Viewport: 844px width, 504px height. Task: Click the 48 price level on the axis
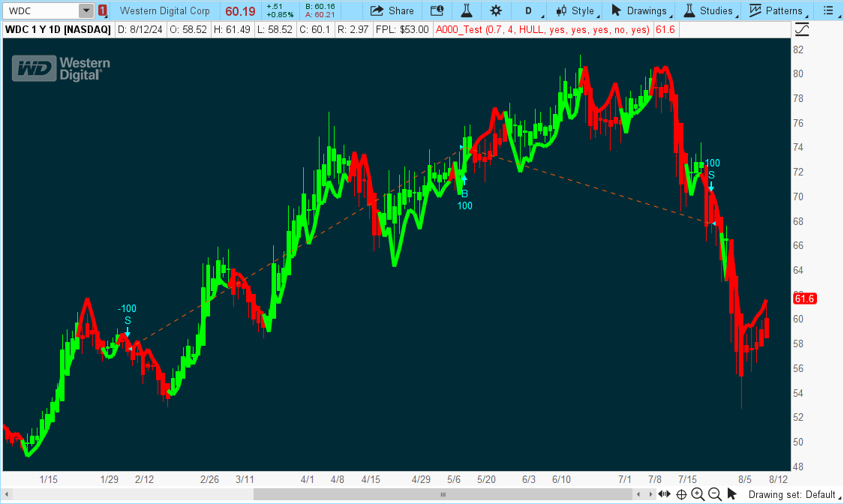798,467
